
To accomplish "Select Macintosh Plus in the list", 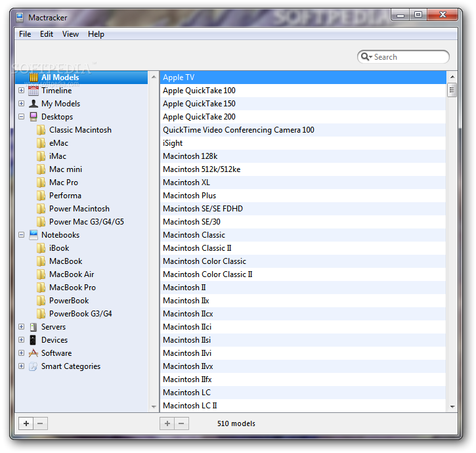I will tap(303, 196).
